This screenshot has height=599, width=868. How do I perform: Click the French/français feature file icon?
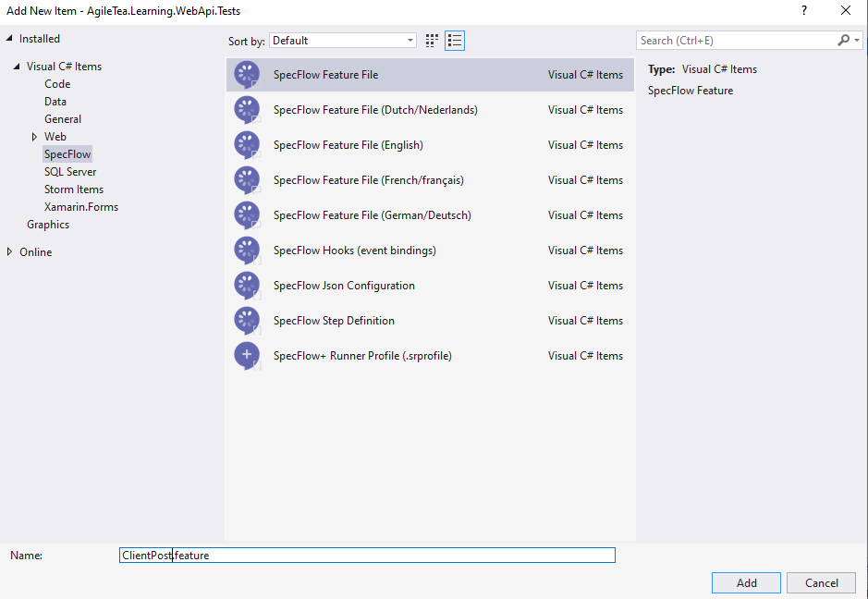coord(247,180)
